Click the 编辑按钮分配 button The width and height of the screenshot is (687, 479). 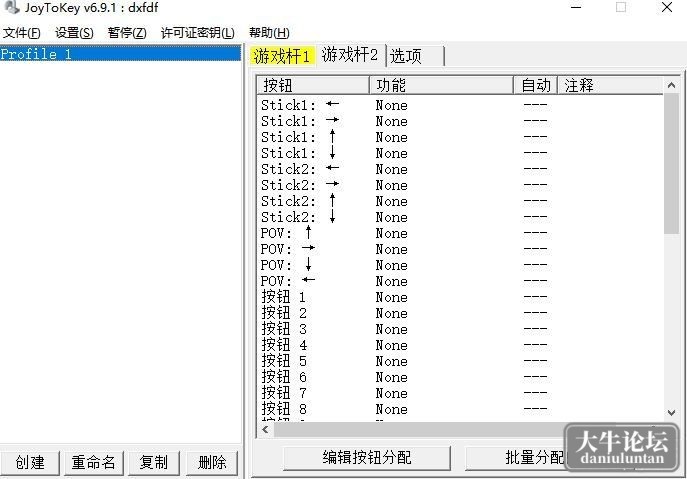point(367,458)
